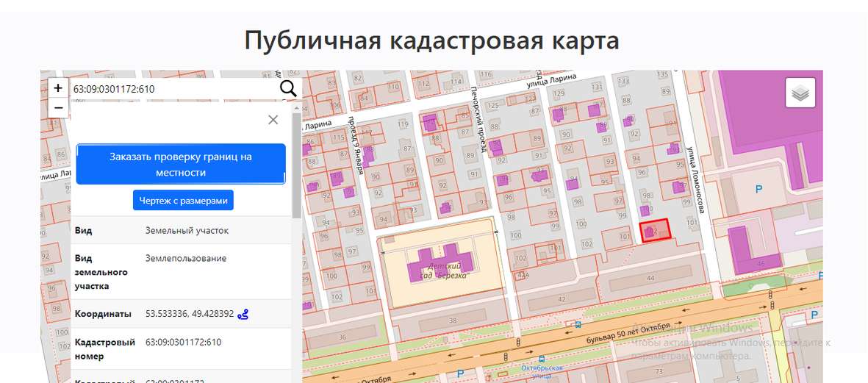Zoom out with the minus button
Viewport: 868px width, 383px height.
coord(58,108)
